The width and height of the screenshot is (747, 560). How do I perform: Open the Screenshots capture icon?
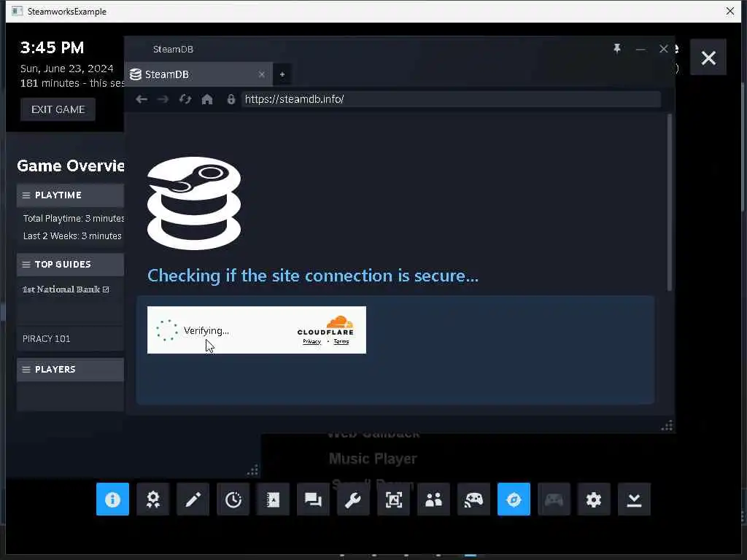[x=393, y=499]
